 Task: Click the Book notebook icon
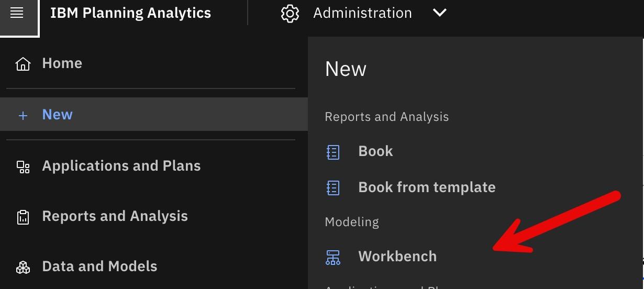(333, 152)
